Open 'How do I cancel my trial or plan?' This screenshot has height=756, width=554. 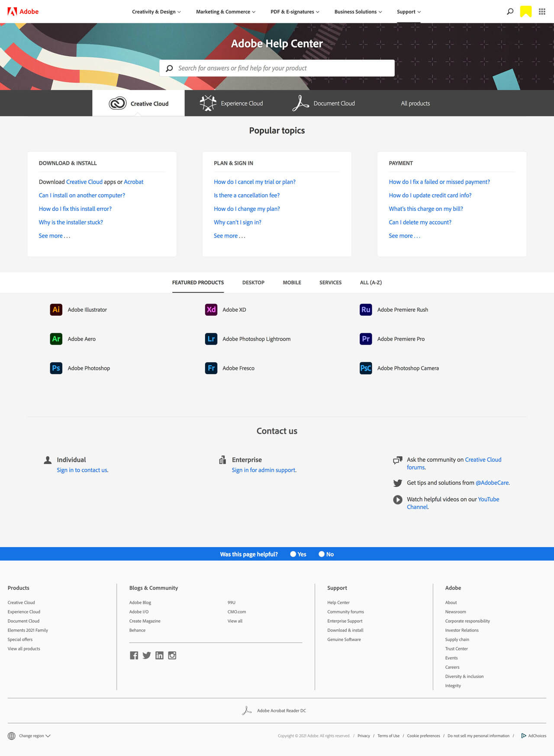pos(254,182)
